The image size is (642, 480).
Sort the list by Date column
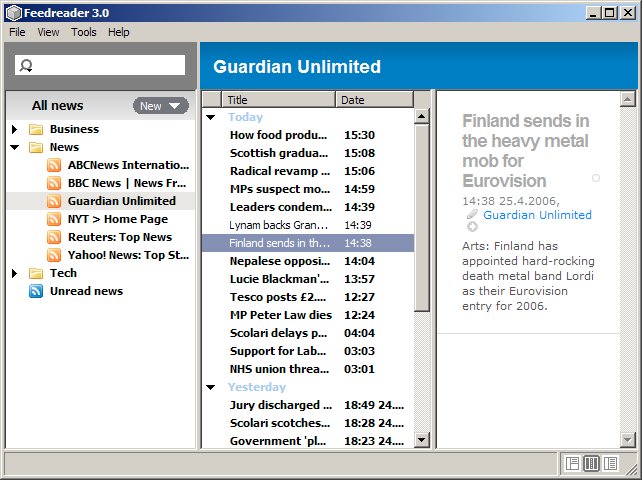pos(374,100)
